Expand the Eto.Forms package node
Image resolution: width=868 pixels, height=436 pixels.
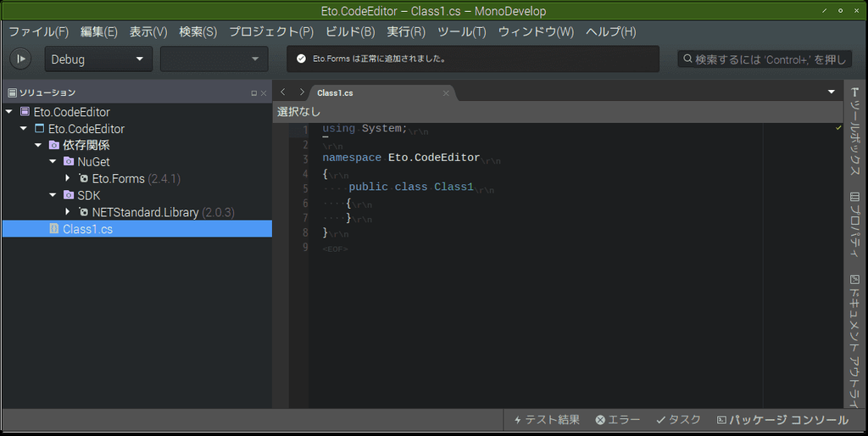point(68,178)
